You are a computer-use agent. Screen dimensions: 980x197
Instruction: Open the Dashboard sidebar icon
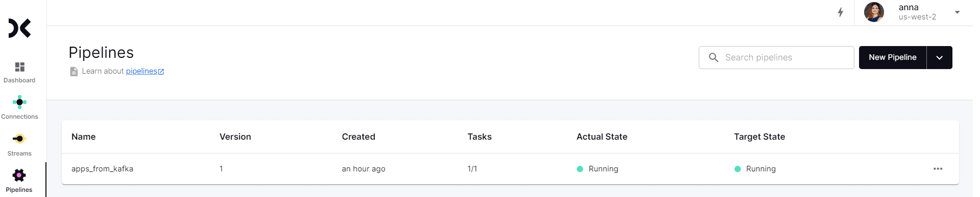point(19,67)
